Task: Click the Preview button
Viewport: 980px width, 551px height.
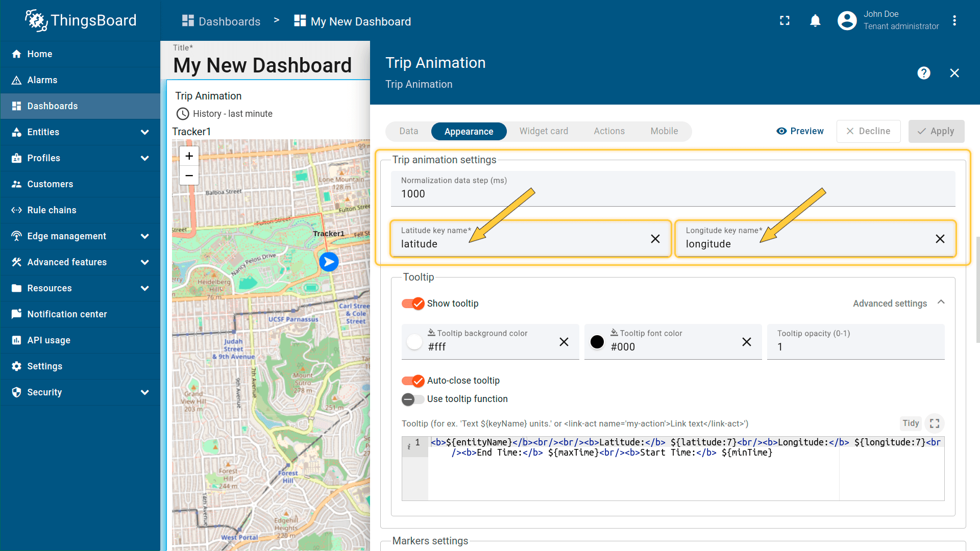Action: coord(800,131)
